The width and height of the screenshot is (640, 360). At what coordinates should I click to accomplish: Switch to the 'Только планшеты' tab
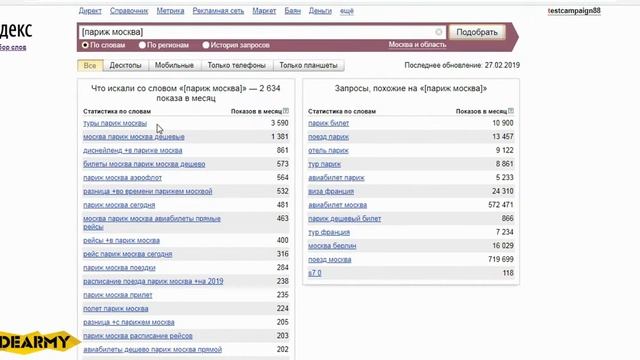pos(309,65)
